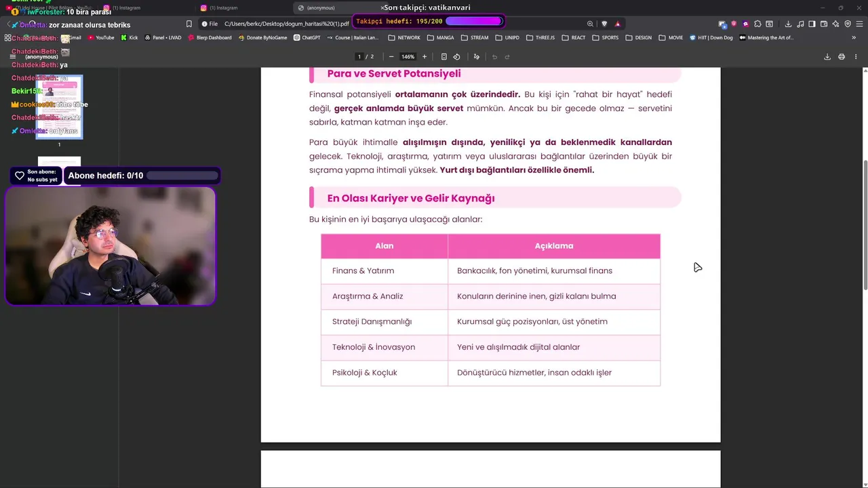The image size is (868, 488).
Task: Click the 'Psikoloji & Koçluk' table cell
Action: (x=384, y=373)
